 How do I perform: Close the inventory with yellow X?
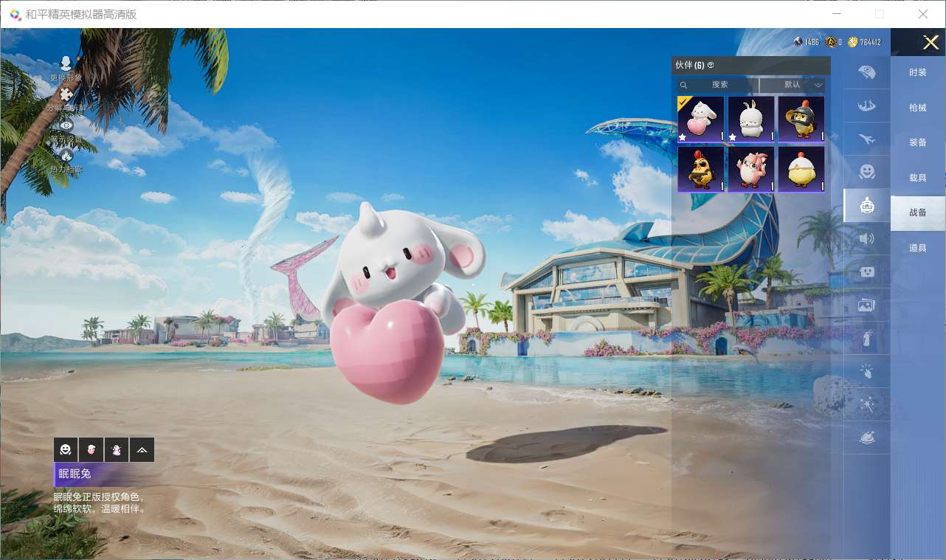click(x=931, y=43)
